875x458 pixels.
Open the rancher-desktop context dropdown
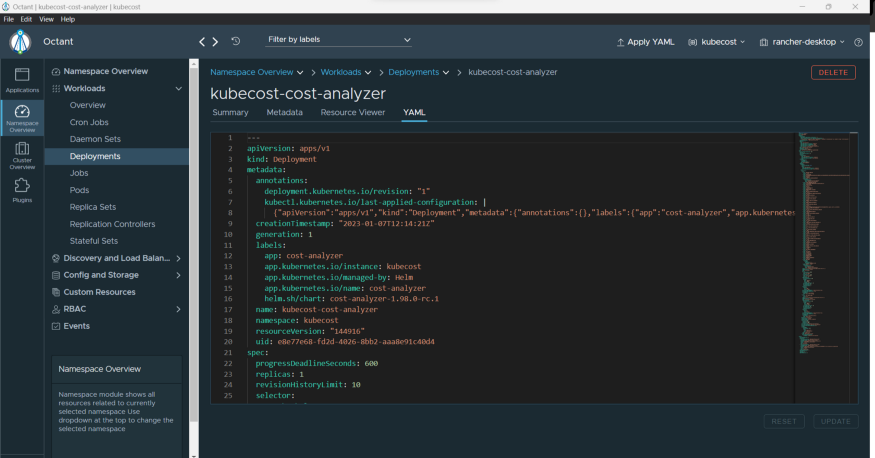(x=802, y=42)
